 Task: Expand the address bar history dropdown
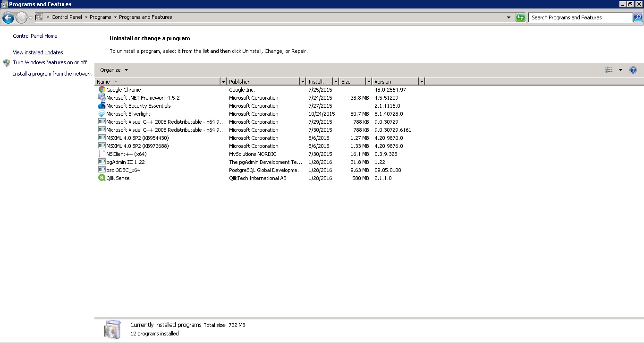tap(508, 17)
